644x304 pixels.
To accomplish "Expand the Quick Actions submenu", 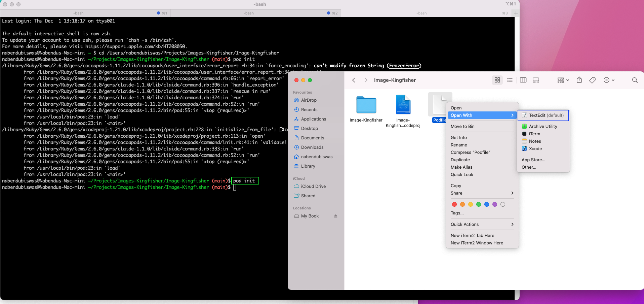I will click(482, 225).
